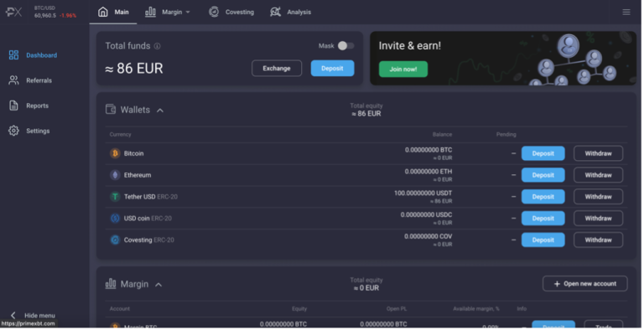This screenshot has height=330, width=644.
Task: Withdraw from the Covesting wallet
Action: click(600, 240)
